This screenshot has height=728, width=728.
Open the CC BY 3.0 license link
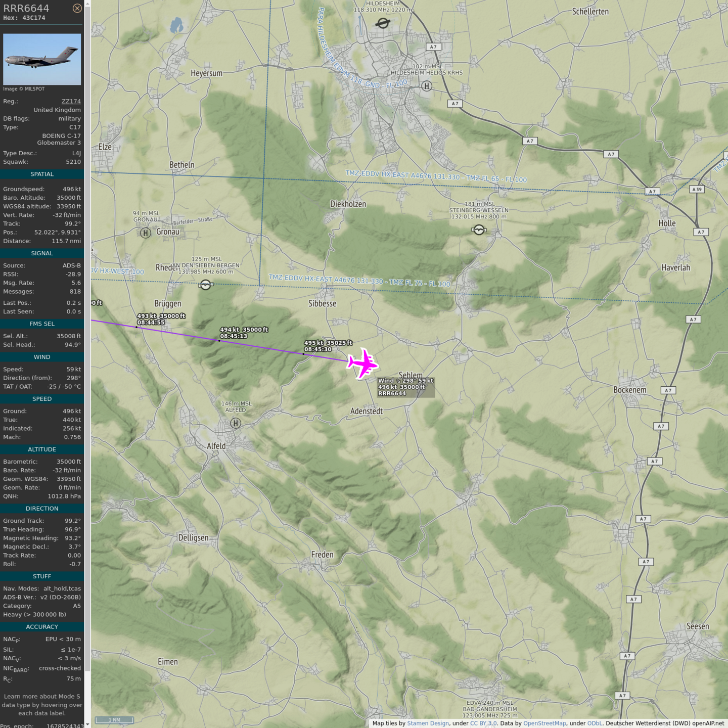click(483, 723)
